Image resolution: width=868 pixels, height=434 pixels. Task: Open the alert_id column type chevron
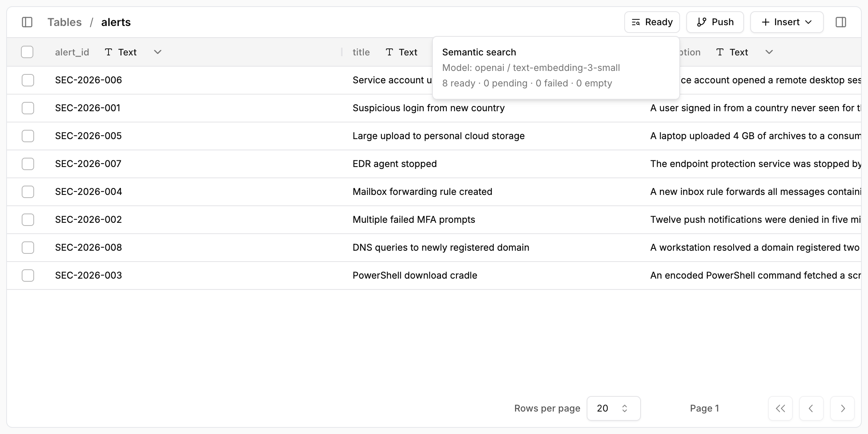158,52
